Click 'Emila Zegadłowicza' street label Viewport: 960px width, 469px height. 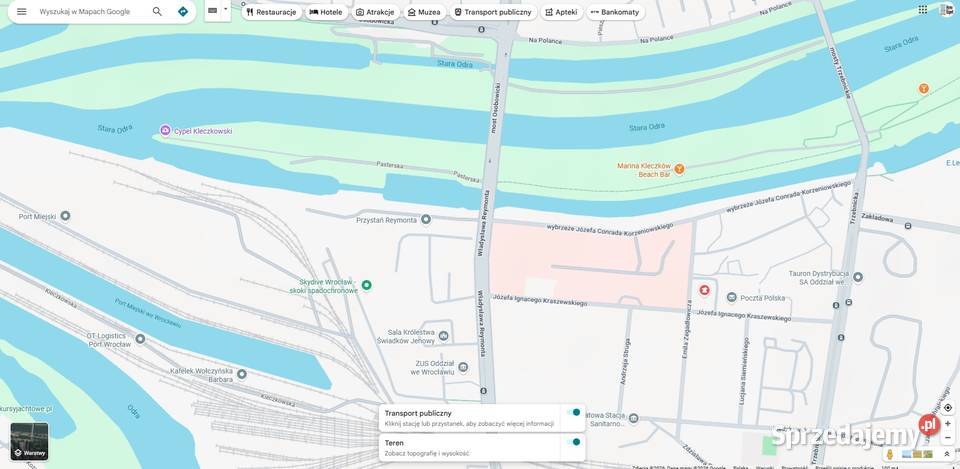[688, 330]
